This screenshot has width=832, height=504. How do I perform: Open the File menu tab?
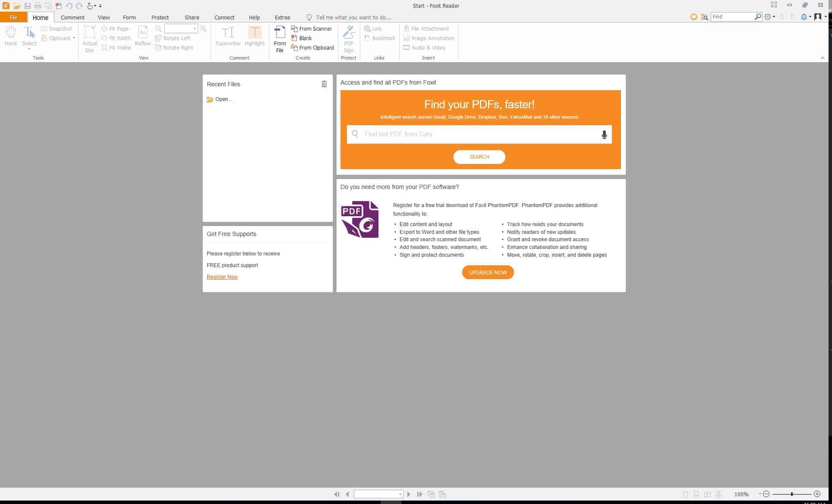pos(13,17)
